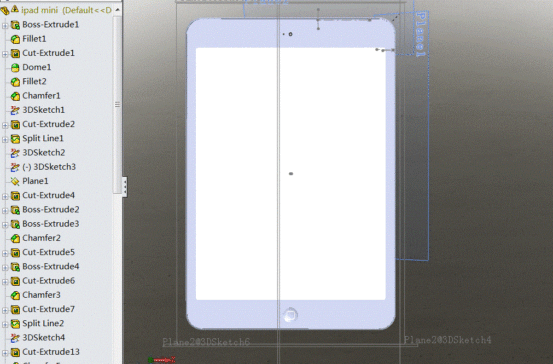Select the '3DSketch1' label
This screenshot has height=364, width=553.
pyautogui.click(x=44, y=110)
